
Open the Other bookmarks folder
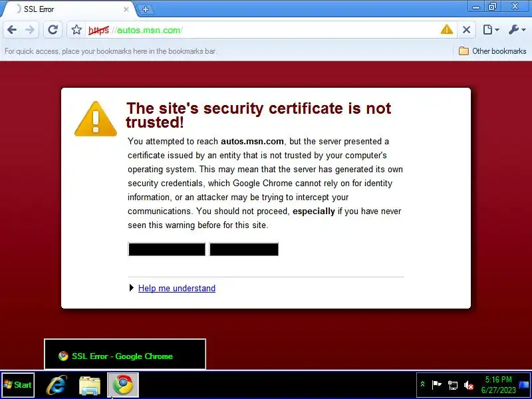(492, 51)
